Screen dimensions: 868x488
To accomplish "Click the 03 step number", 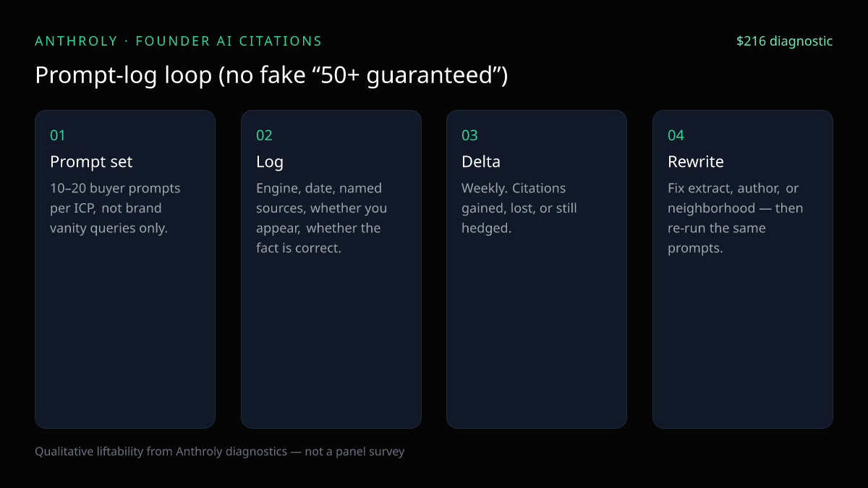I will click(470, 135).
